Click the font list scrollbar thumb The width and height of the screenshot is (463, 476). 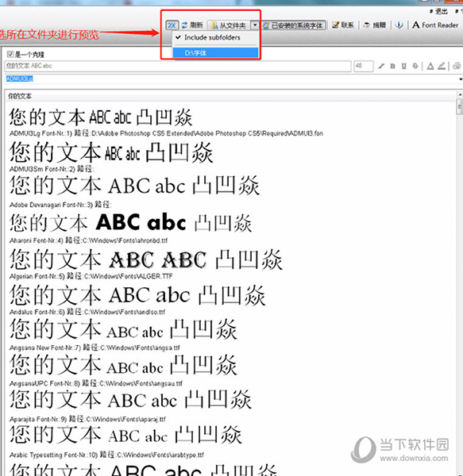(x=459, y=107)
